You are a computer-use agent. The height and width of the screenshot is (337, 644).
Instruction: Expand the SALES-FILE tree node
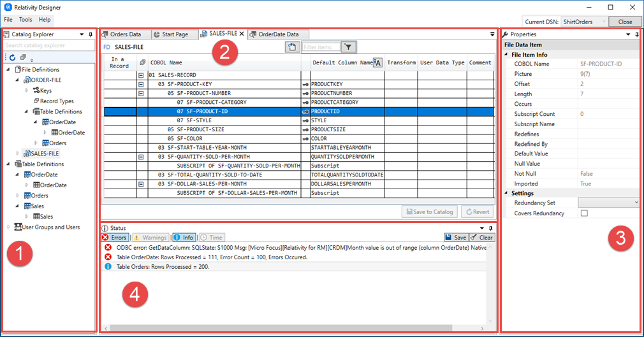[x=18, y=154]
